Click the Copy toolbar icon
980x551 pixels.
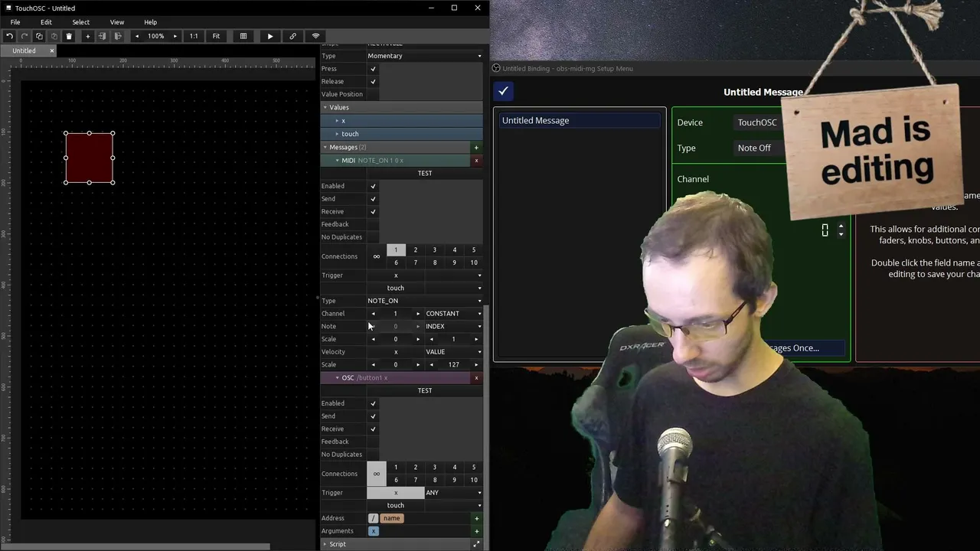point(39,36)
